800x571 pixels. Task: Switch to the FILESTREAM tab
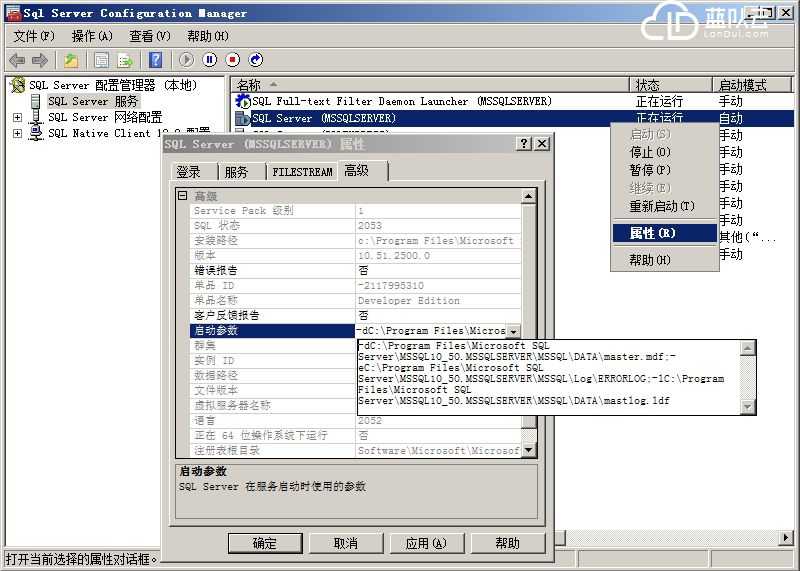coord(302,172)
